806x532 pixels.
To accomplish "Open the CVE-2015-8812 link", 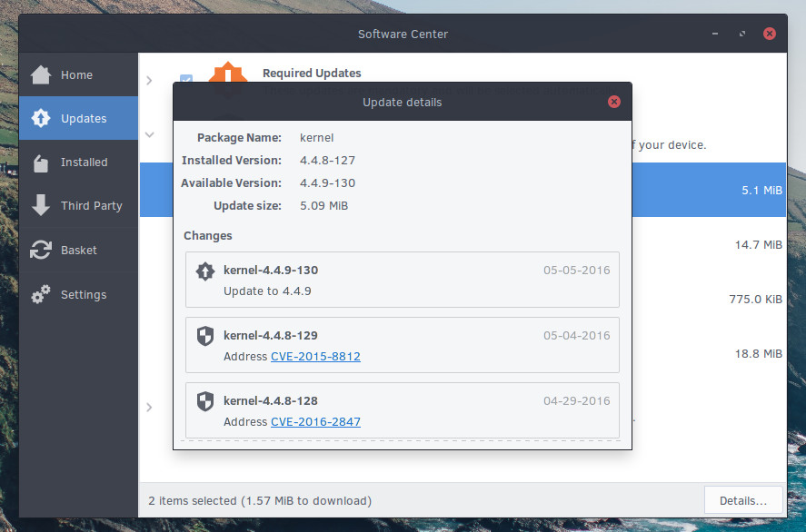I will 315,357.
